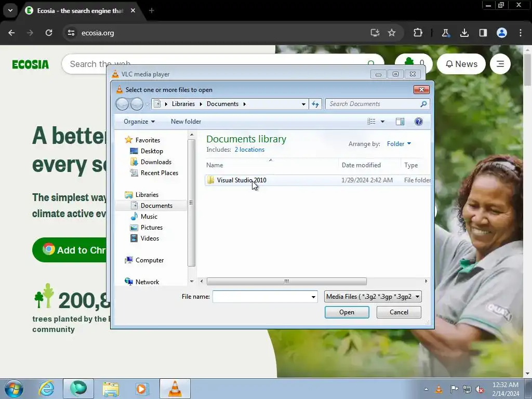The width and height of the screenshot is (532, 399).
Task: Open the 2 locations link
Action: (249, 150)
